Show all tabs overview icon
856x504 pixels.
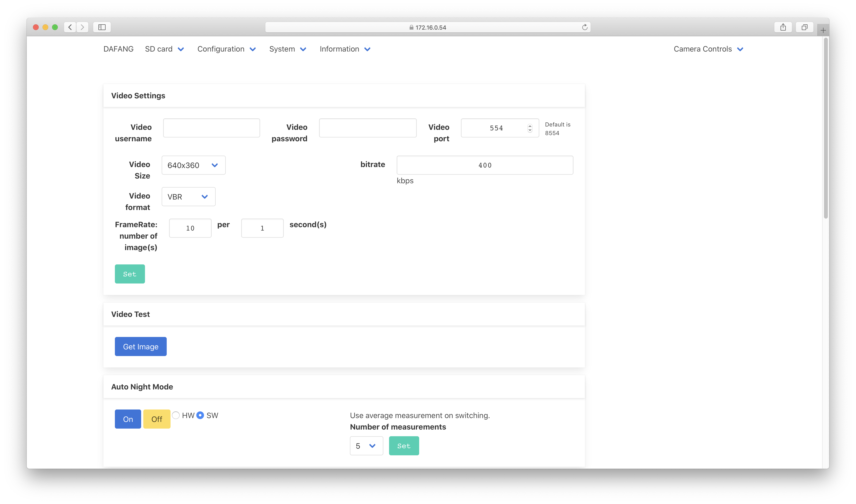804,27
